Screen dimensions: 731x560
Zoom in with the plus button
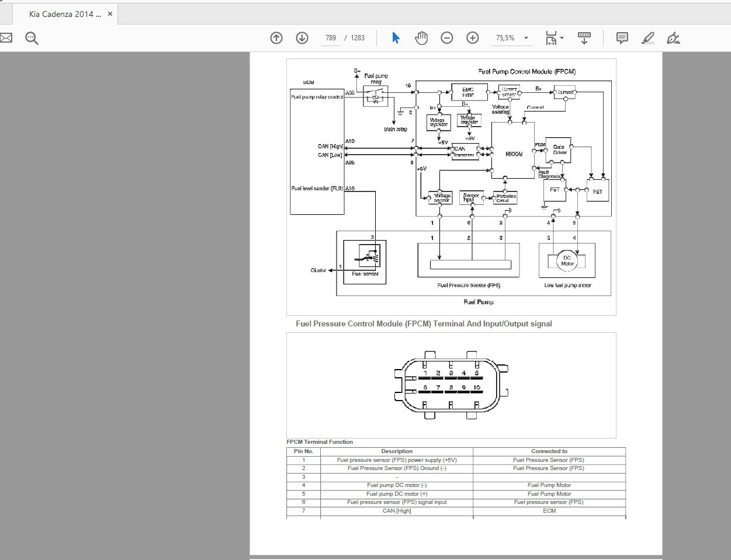[472, 37]
